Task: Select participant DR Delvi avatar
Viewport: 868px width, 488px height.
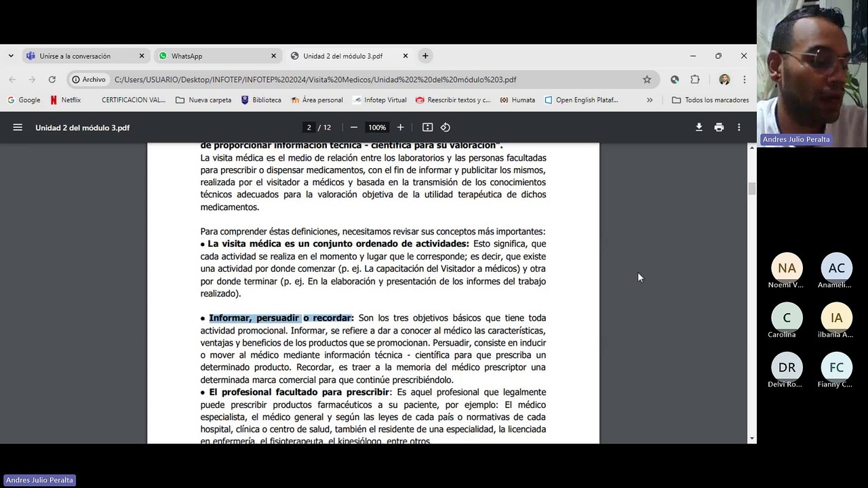Action: pyautogui.click(x=787, y=367)
